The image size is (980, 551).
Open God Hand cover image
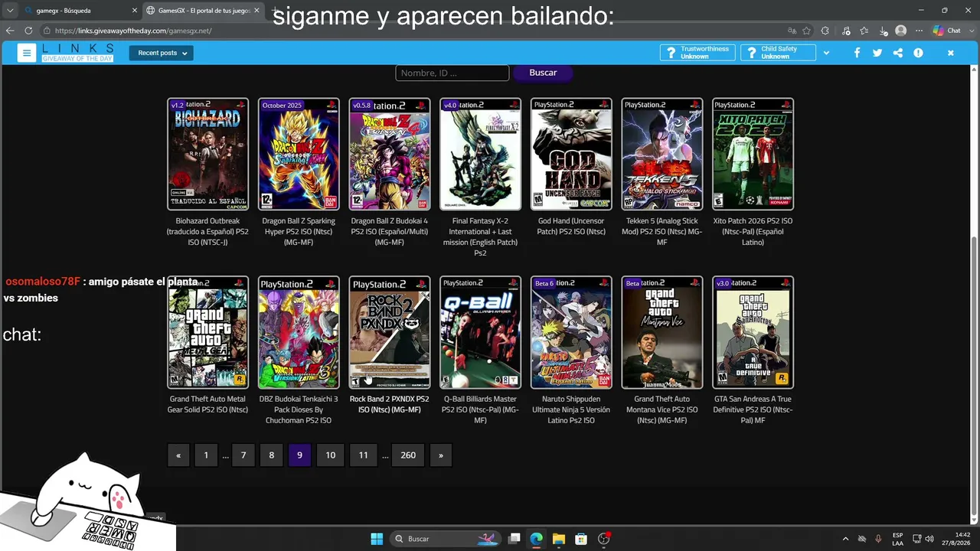(571, 154)
